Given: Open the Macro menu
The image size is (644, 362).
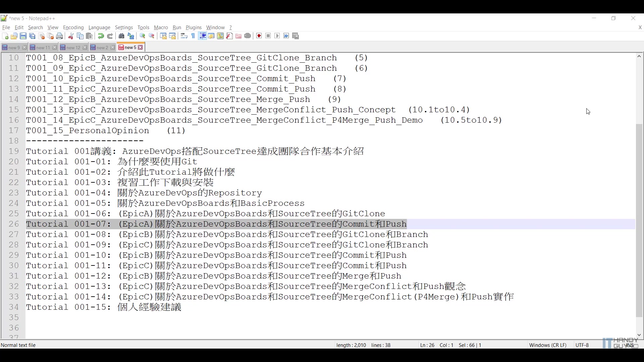Looking at the screenshot, I should click(x=161, y=27).
